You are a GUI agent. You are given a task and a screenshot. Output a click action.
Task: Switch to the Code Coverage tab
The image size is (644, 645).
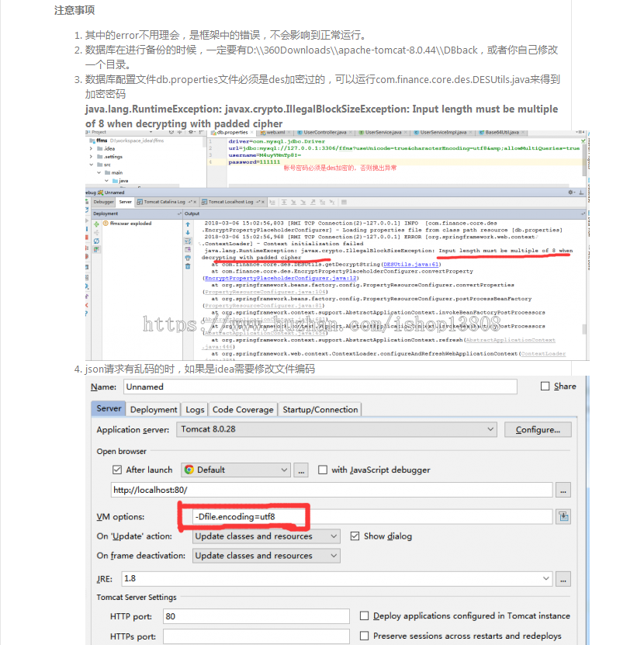click(243, 410)
